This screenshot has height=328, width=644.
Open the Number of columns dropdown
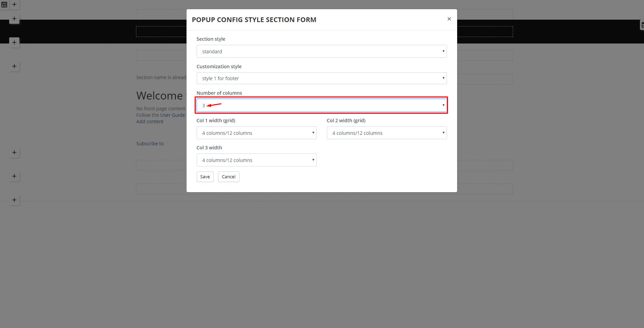click(x=321, y=105)
